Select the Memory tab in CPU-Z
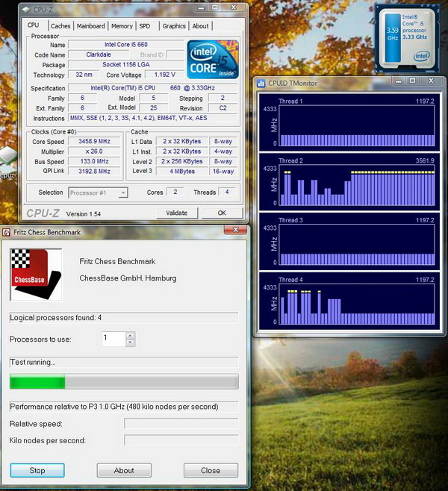Viewport: 448px width, 491px height. (122, 26)
